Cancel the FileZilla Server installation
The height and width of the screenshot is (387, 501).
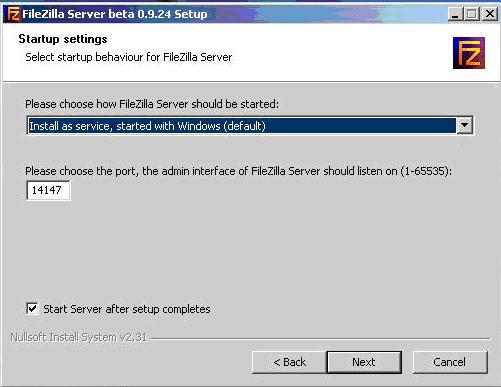[x=450, y=362]
